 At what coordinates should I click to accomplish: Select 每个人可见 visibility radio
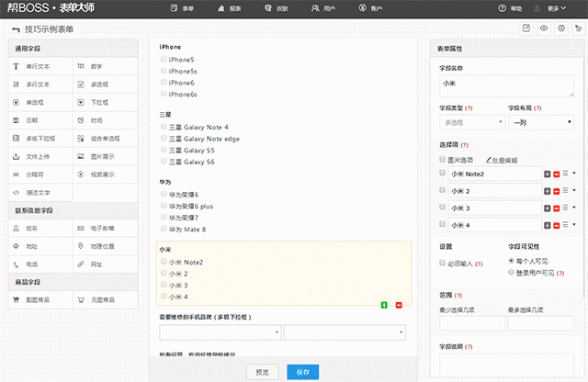[511, 261]
